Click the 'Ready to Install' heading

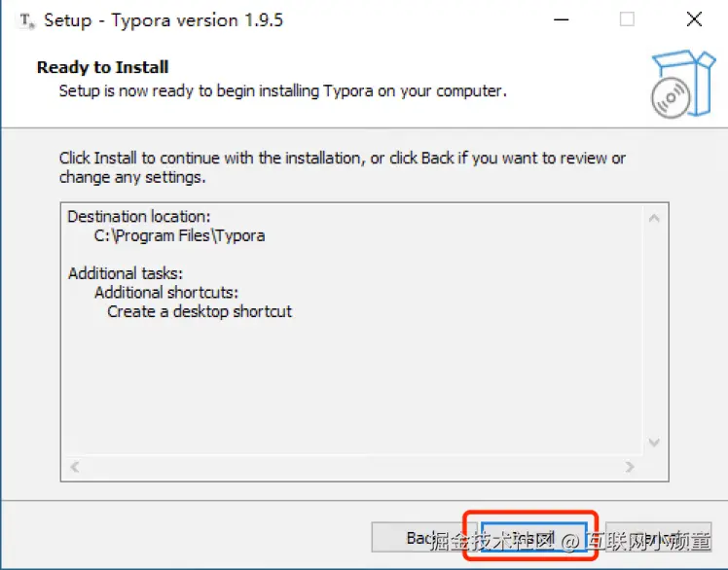(x=102, y=67)
